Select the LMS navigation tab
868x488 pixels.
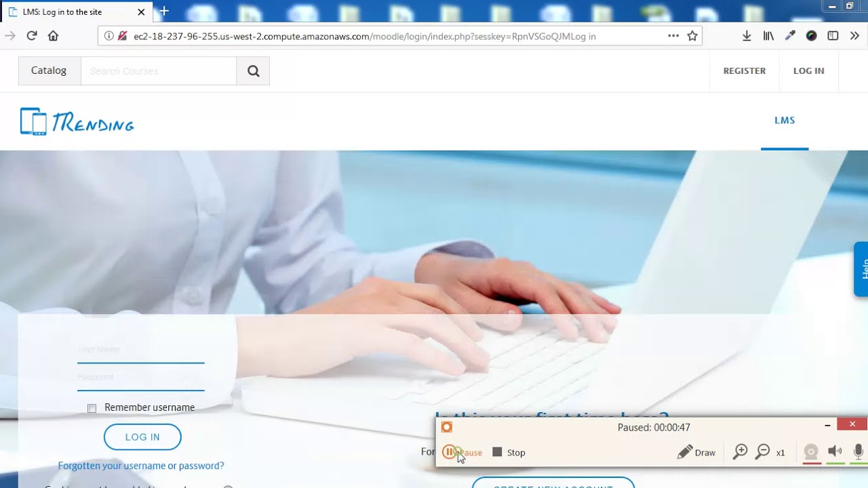click(785, 121)
